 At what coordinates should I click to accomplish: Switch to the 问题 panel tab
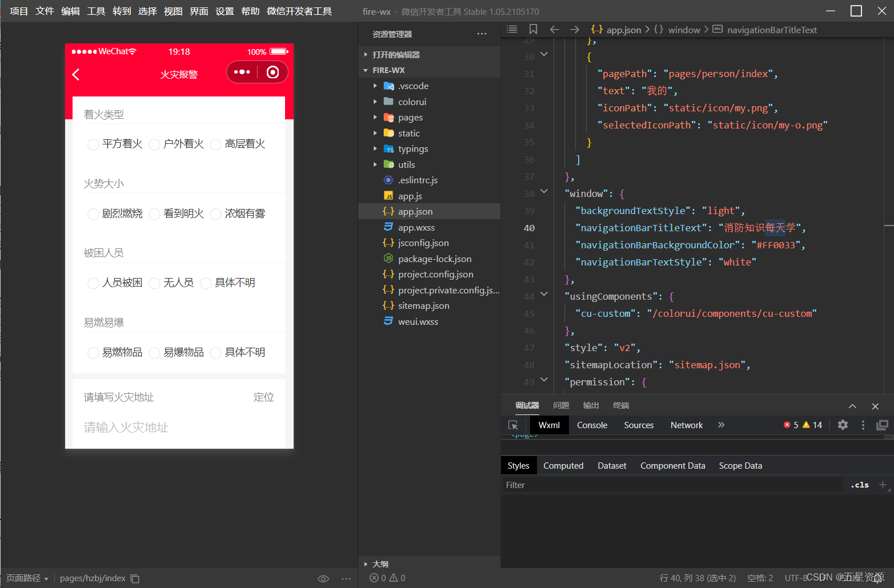coord(561,405)
